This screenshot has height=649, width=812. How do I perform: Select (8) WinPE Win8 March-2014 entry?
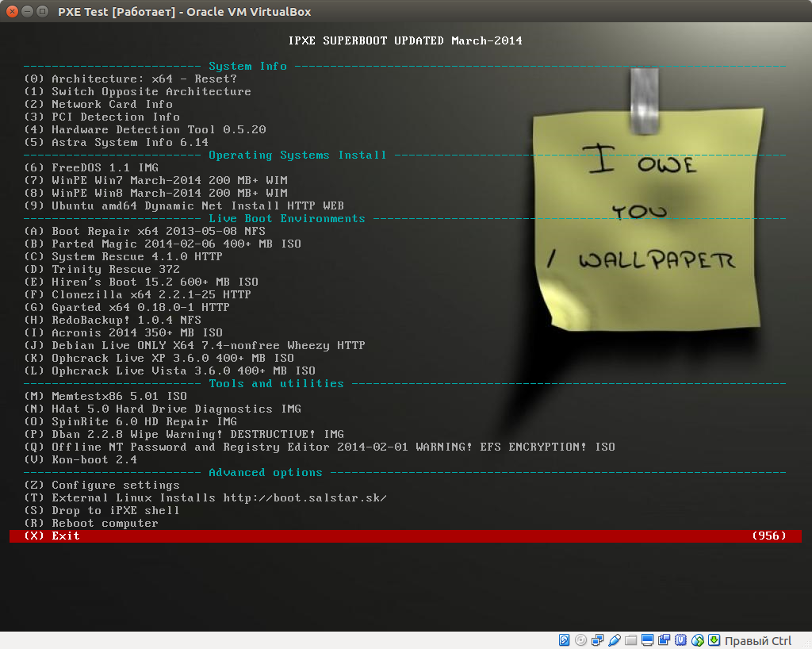156,194
